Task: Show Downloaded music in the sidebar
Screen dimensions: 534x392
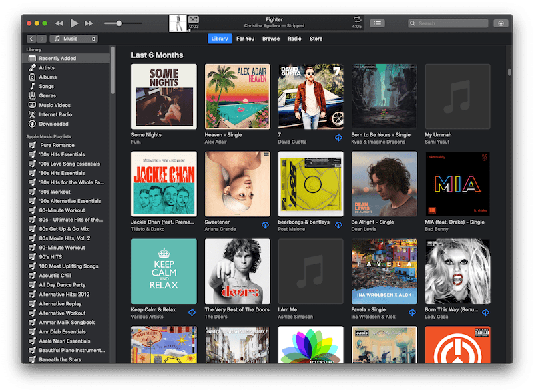Action: (66, 124)
